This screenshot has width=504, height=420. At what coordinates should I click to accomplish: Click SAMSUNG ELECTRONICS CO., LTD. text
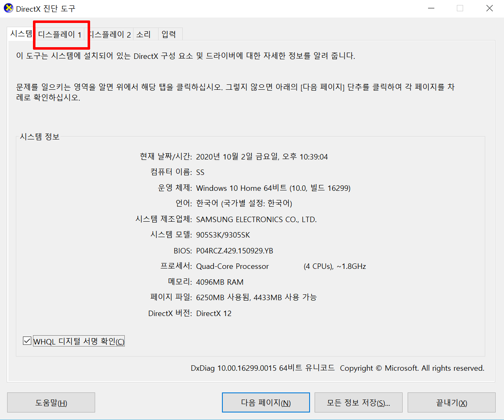pyautogui.click(x=256, y=220)
